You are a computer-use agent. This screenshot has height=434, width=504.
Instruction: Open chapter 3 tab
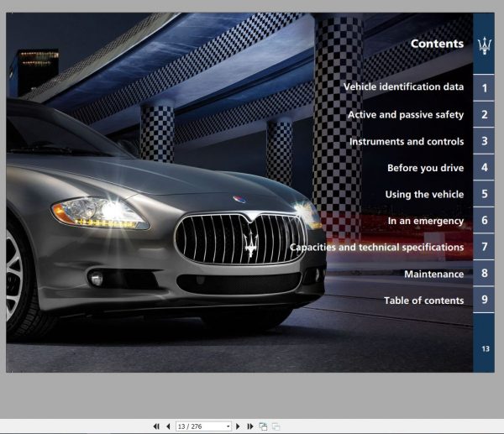pos(484,141)
